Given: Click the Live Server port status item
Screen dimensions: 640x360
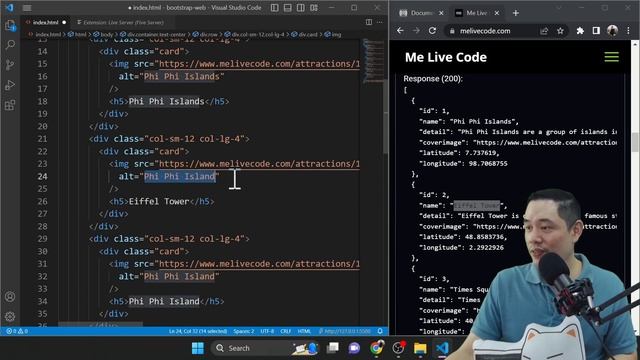Looking at the screenshot, I should 344,331.
